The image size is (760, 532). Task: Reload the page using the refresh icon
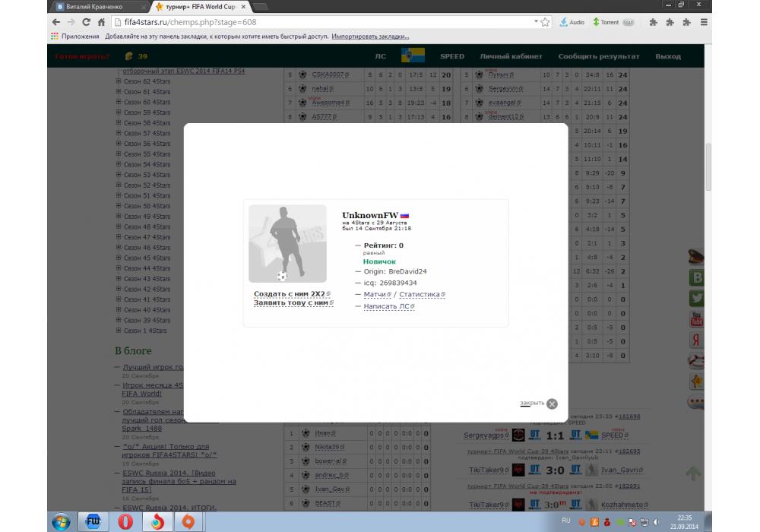85,23
